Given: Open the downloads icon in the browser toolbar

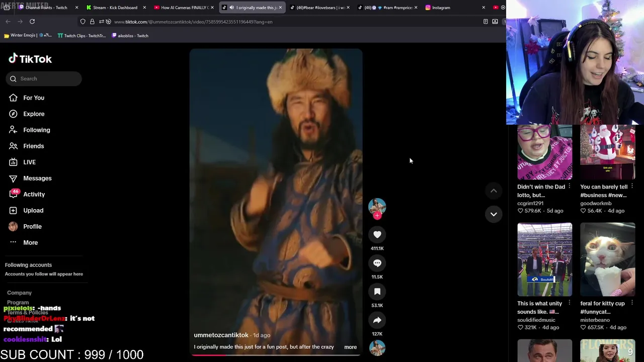Looking at the screenshot, I should (495, 22).
